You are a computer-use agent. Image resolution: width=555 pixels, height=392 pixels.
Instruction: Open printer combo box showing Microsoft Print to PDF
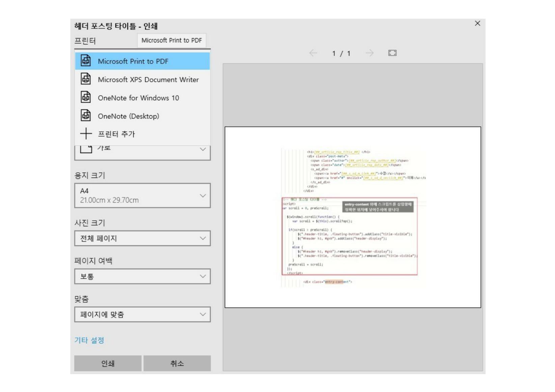(x=171, y=40)
